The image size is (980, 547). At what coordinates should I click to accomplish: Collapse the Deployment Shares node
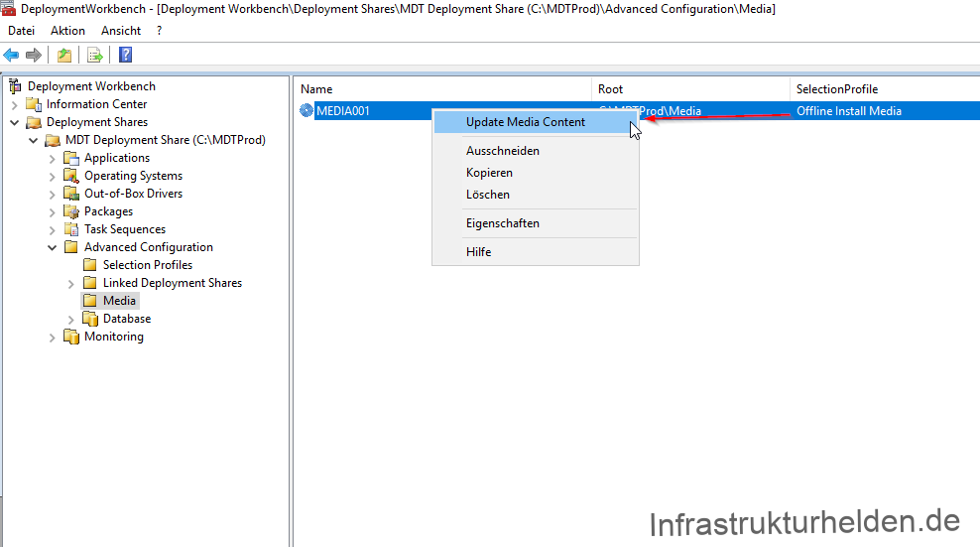(x=14, y=122)
